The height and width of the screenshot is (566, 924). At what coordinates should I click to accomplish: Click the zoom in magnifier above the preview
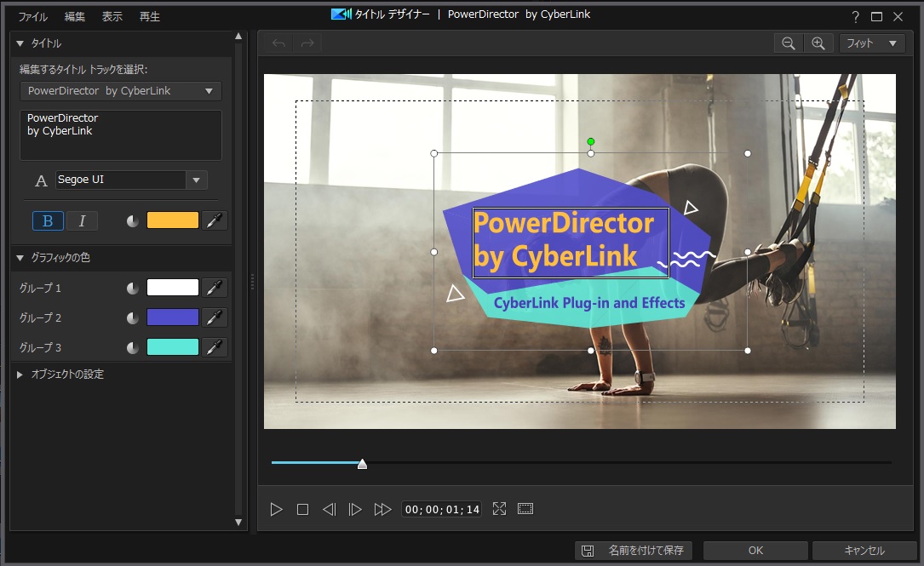click(x=818, y=43)
